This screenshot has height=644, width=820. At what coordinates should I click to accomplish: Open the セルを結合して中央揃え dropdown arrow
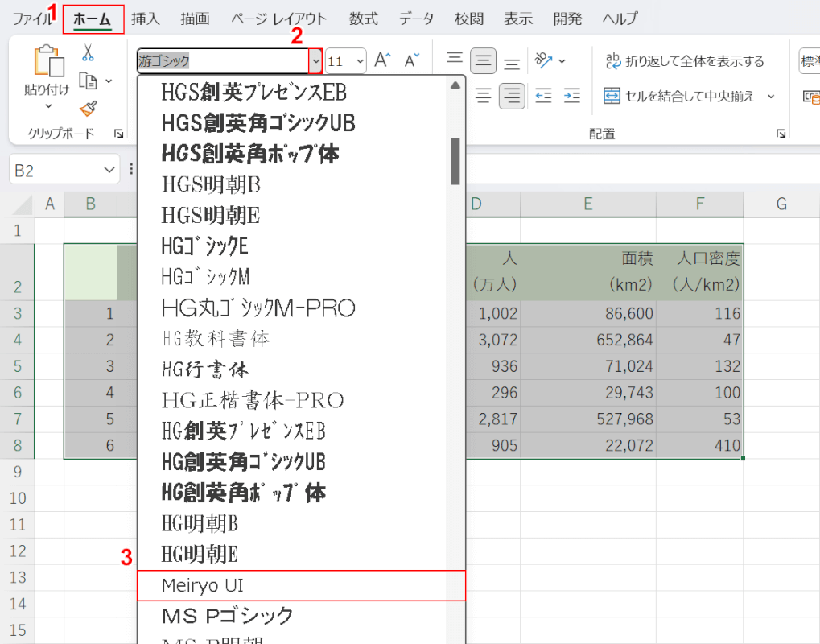click(771, 96)
